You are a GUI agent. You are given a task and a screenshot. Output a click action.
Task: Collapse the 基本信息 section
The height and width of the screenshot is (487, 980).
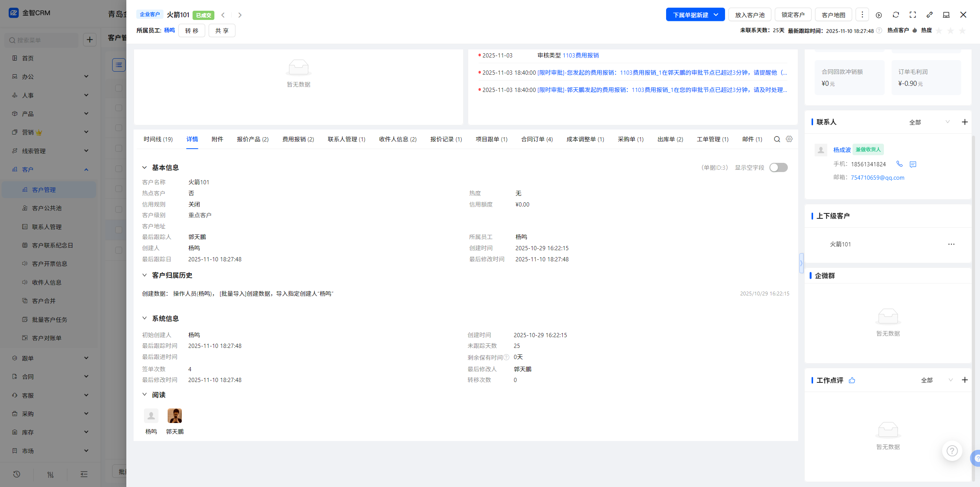tap(145, 167)
